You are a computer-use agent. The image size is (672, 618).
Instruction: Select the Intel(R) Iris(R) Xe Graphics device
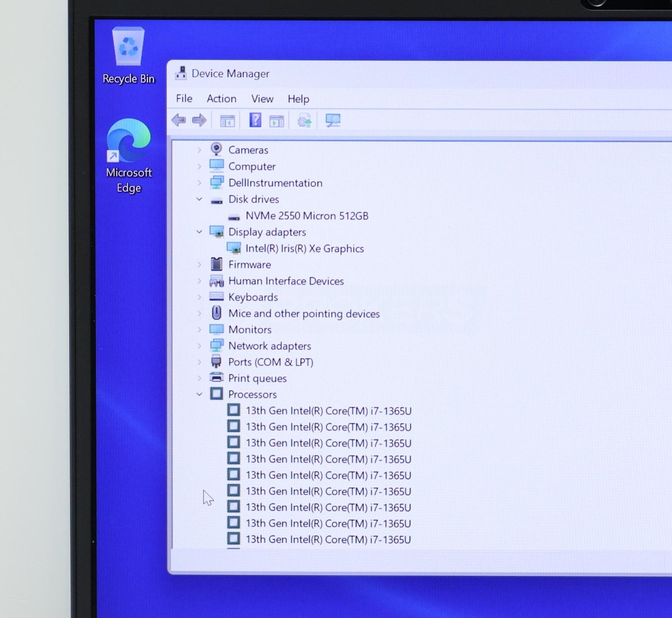click(304, 249)
